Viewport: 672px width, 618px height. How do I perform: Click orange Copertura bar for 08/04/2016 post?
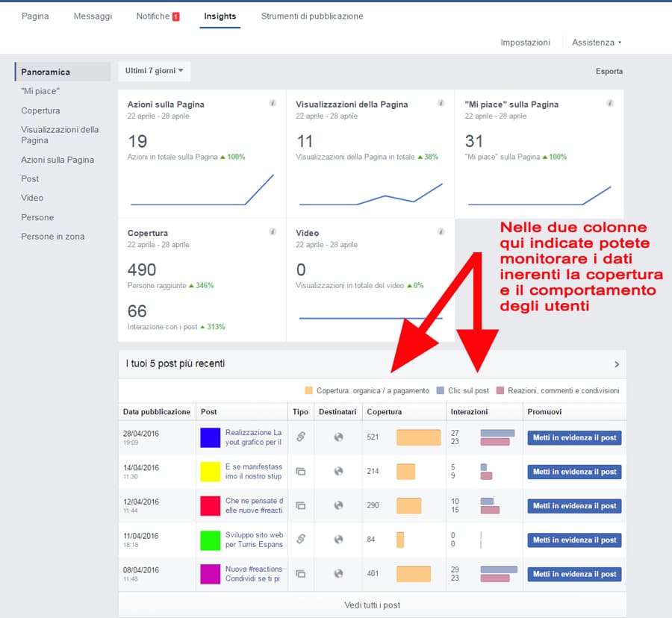413,574
